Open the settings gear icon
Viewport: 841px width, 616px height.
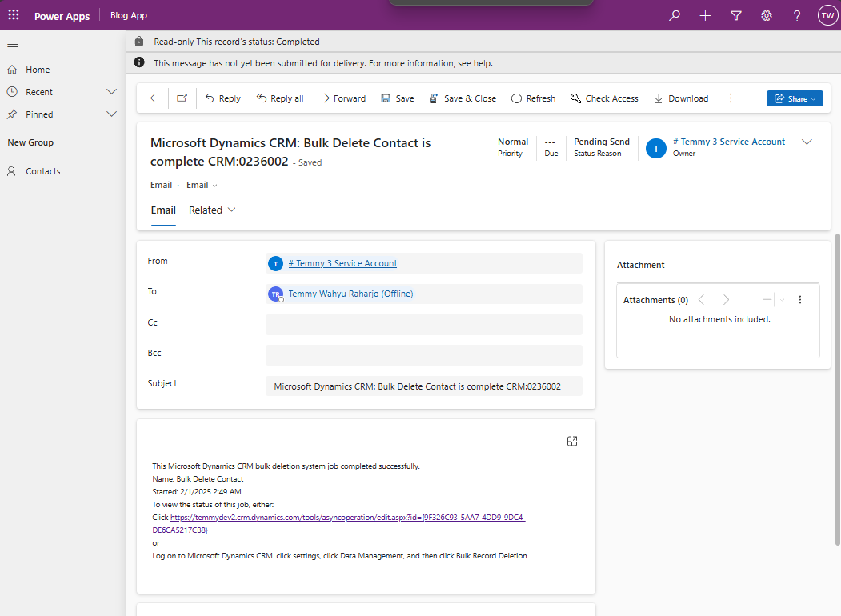coord(767,15)
